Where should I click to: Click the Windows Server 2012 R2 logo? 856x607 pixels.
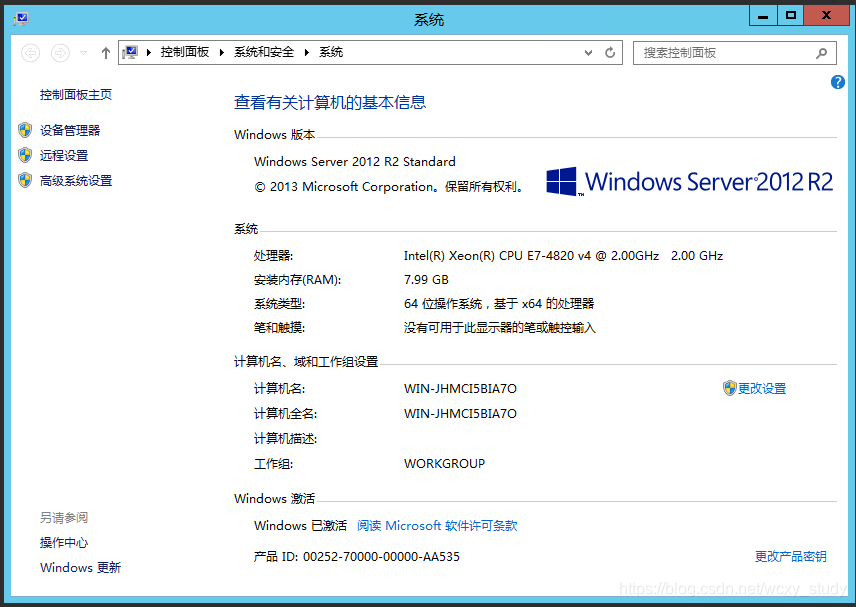coord(689,182)
